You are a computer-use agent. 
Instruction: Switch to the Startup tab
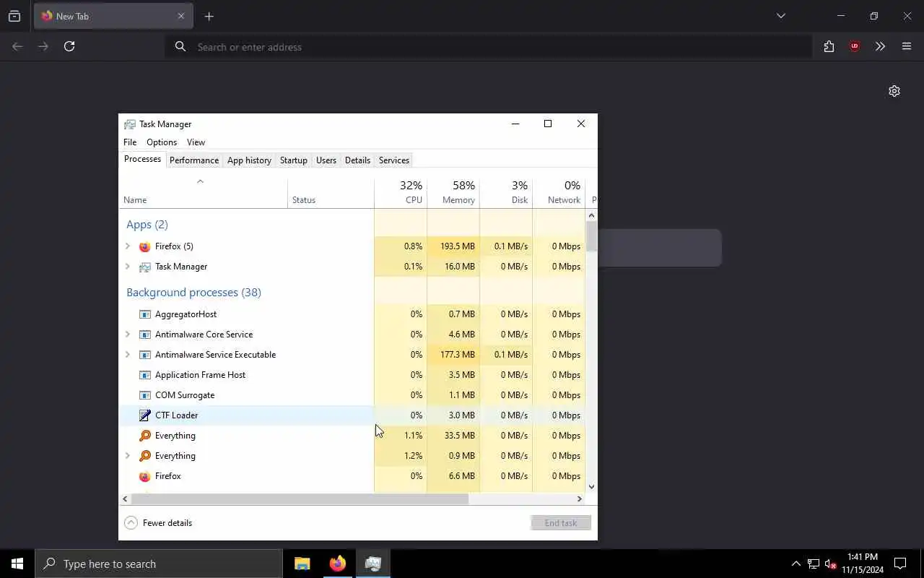pyautogui.click(x=294, y=160)
